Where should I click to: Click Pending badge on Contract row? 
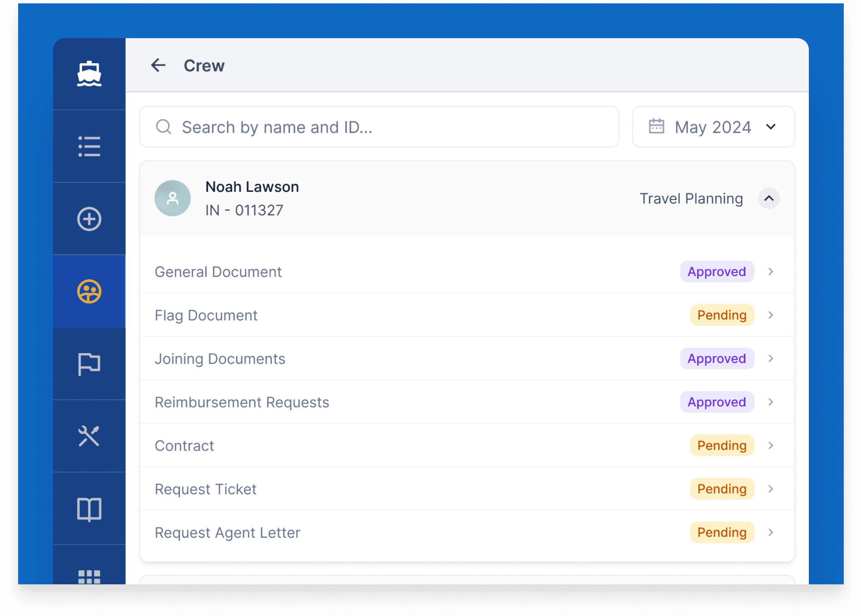click(721, 446)
